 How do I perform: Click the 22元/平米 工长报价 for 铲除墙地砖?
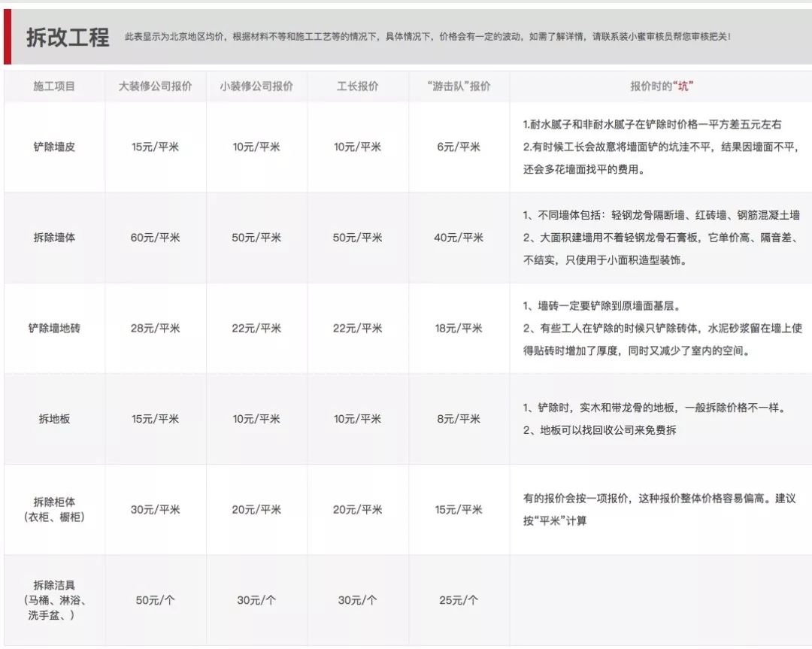point(357,328)
